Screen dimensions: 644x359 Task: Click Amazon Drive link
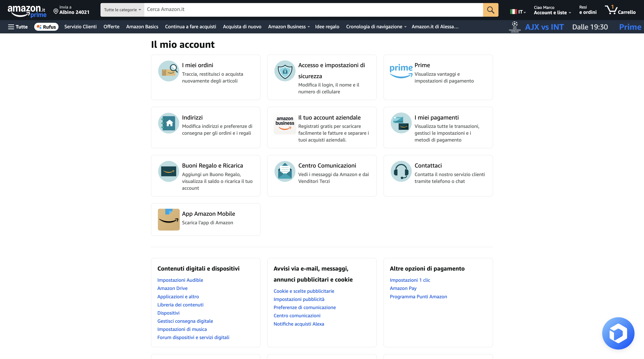(172, 288)
